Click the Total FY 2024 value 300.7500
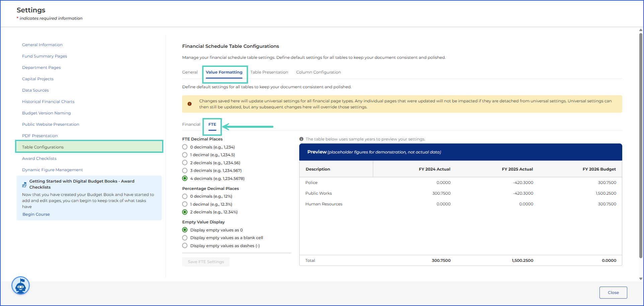The height and width of the screenshot is (306, 644). (441, 261)
